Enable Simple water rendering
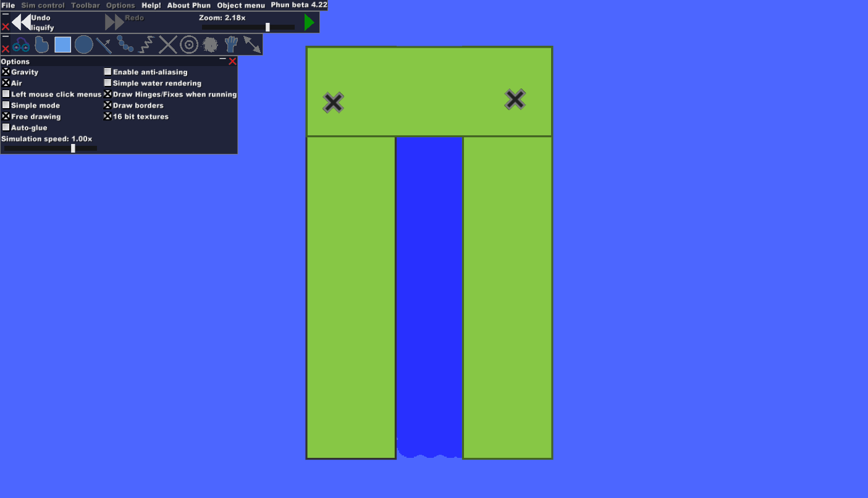868x498 pixels. 107,83
